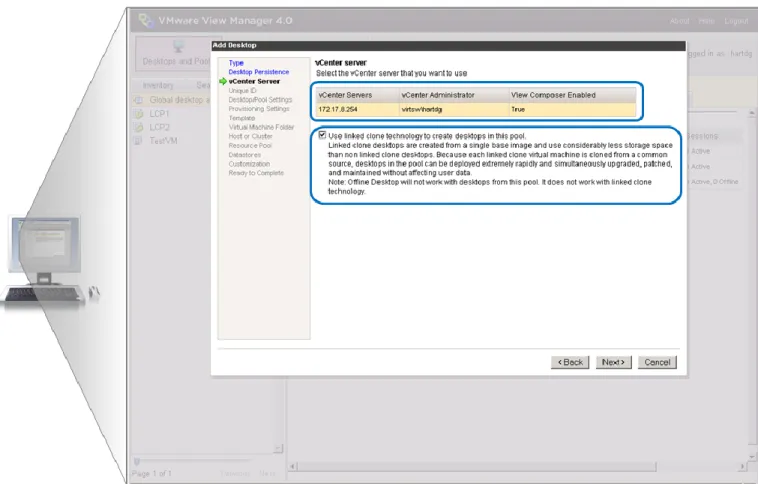The image size is (758, 484).
Task: Click the Global desktop icon
Action: [x=138, y=100]
